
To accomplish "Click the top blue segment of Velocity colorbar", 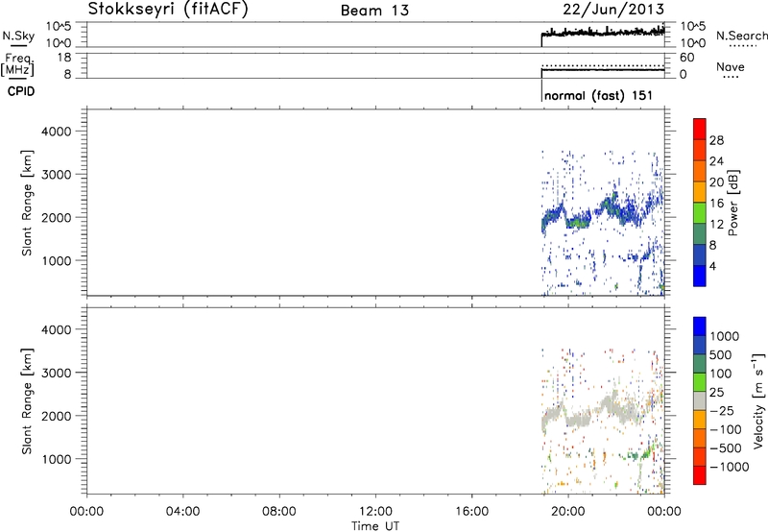I will click(700, 326).
